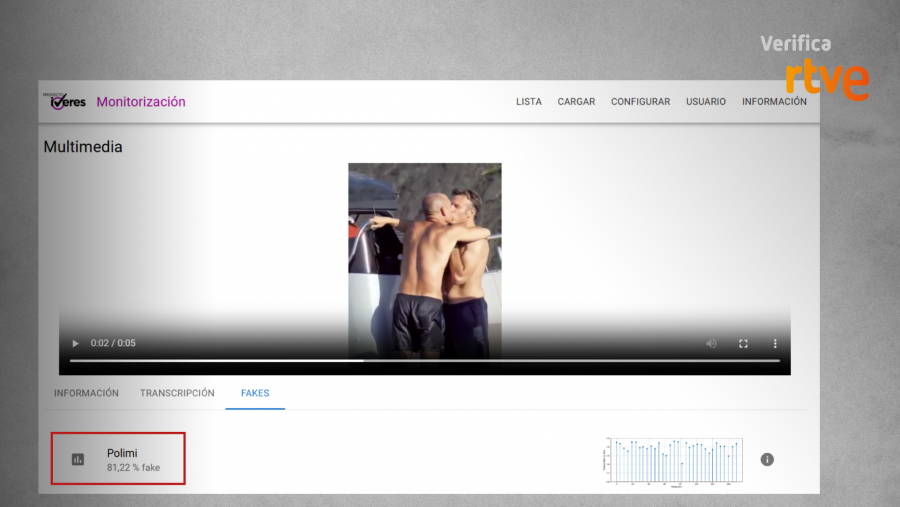Switch to the TRANSCRIPCIÓN tab

tap(177, 393)
